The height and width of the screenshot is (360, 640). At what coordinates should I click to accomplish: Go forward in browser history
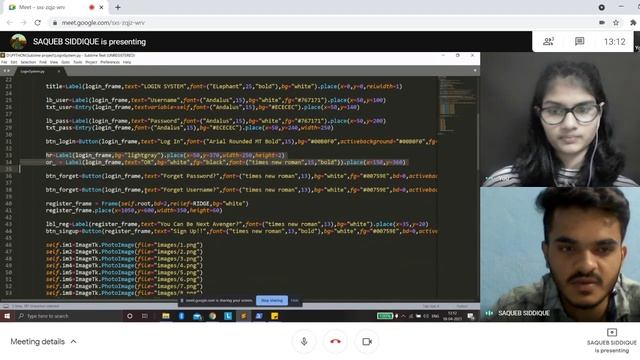click(x=24, y=23)
